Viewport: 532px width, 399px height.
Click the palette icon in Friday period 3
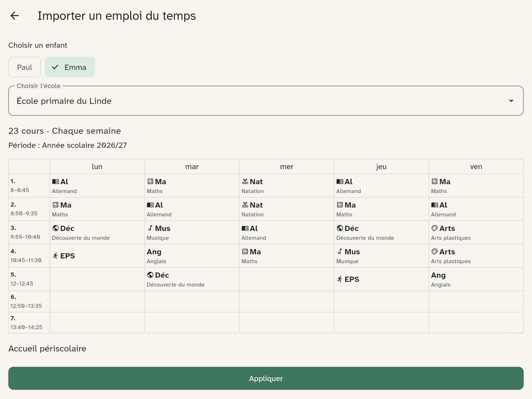[435, 228]
